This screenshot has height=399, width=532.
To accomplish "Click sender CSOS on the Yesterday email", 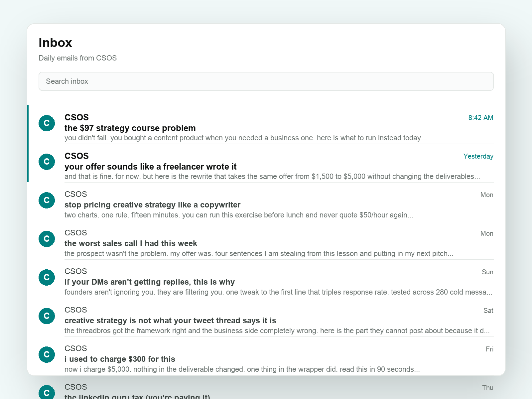I will coord(76,156).
